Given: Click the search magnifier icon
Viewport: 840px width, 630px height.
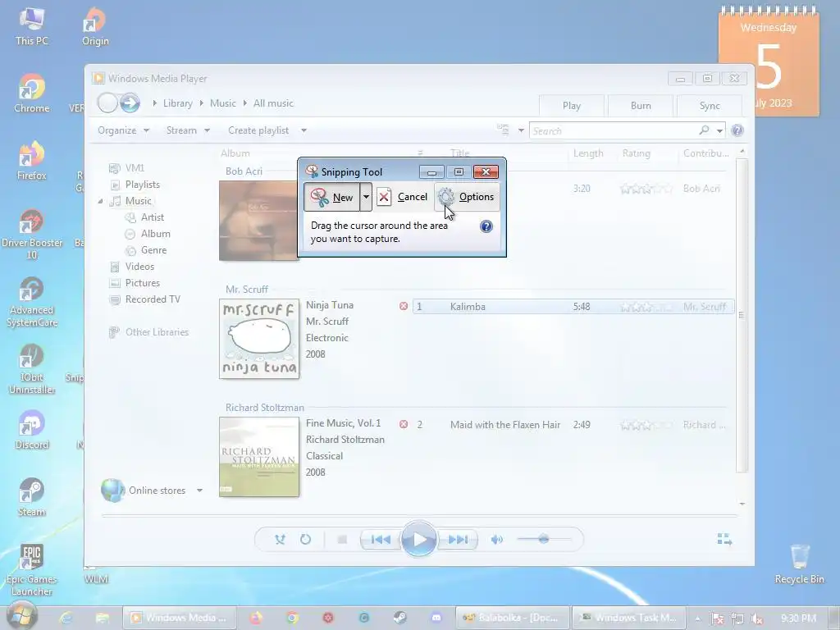Looking at the screenshot, I should pyautogui.click(x=705, y=130).
